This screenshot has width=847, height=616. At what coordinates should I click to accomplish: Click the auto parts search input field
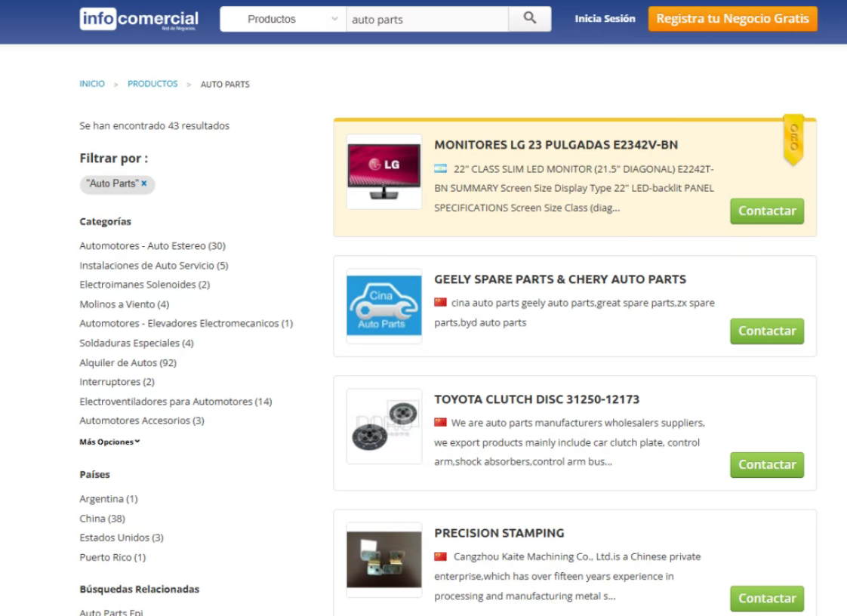(427, 20)
